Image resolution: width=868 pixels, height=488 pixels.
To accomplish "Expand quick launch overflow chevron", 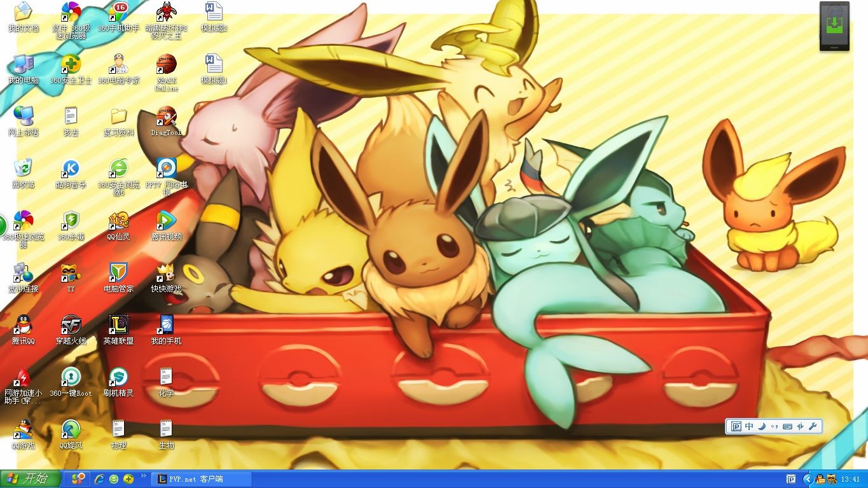I will click(143, 475).
